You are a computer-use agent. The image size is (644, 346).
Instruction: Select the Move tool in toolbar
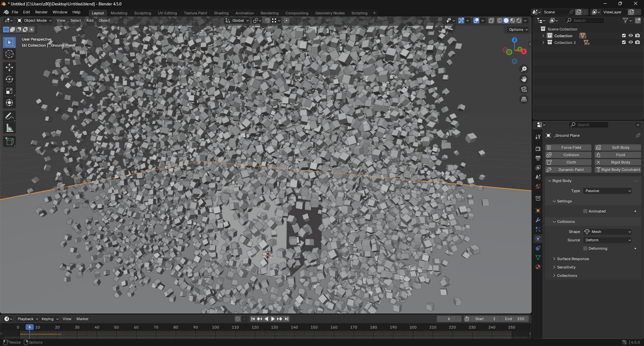9,67
